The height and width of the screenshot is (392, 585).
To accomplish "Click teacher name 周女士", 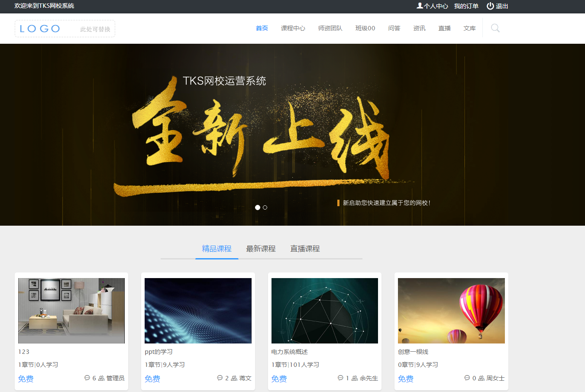I will click(496, 378).
